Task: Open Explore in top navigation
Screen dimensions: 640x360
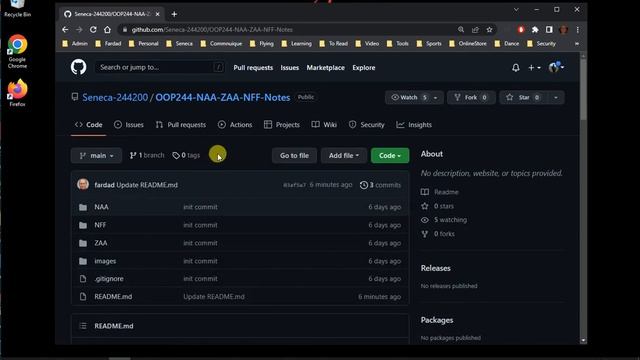Action: click(364, 68)
